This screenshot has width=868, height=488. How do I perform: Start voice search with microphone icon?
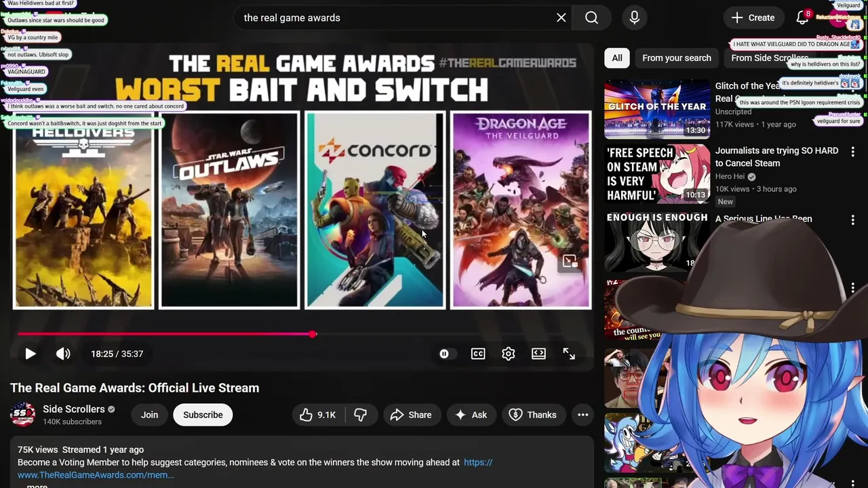click(634, 18)
